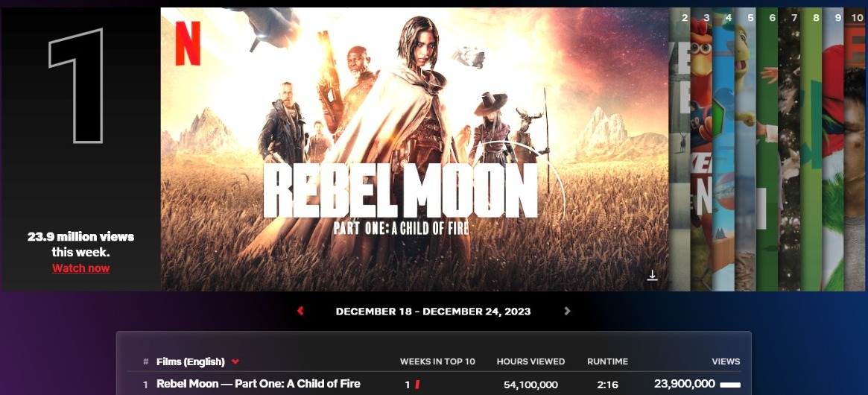
Task: Select the rank 9 poster strip
Action: point(833,149)
